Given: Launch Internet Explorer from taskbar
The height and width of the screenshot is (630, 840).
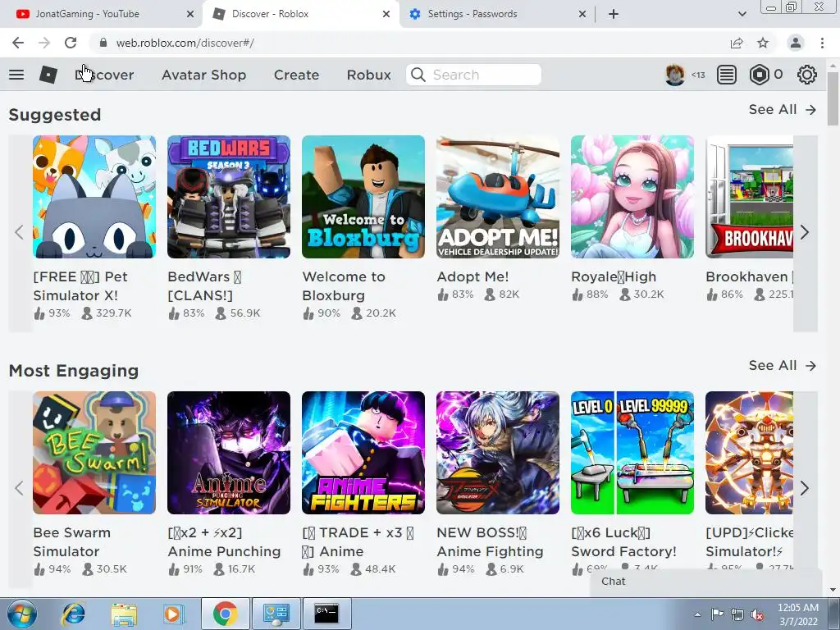Looking at the screenshot, I should pos(73,614).
